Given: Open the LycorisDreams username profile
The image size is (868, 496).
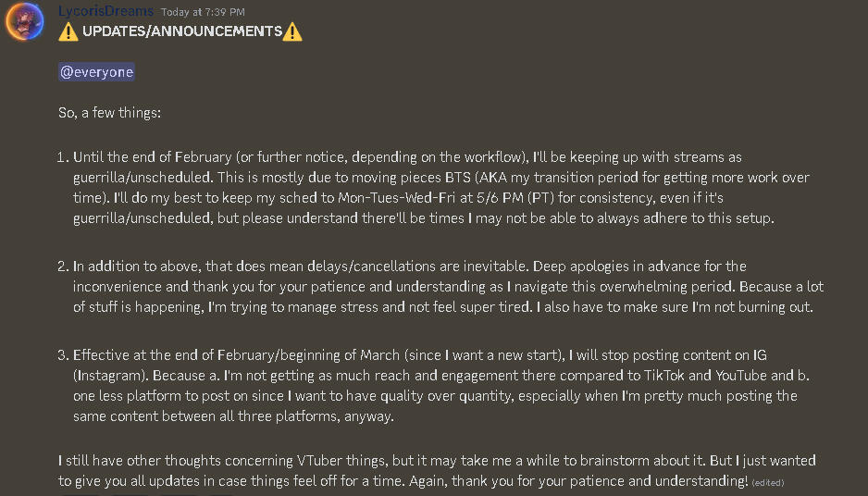Looking at the screenshot, I should point(105,12).
